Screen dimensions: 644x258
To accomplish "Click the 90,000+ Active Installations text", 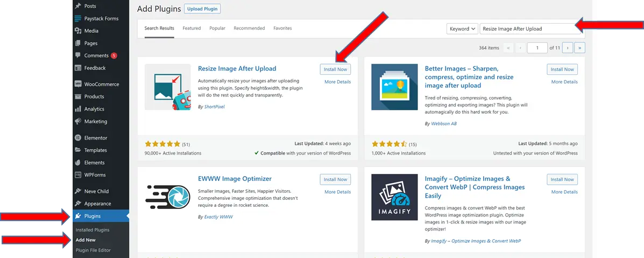I will coord(173,153).
